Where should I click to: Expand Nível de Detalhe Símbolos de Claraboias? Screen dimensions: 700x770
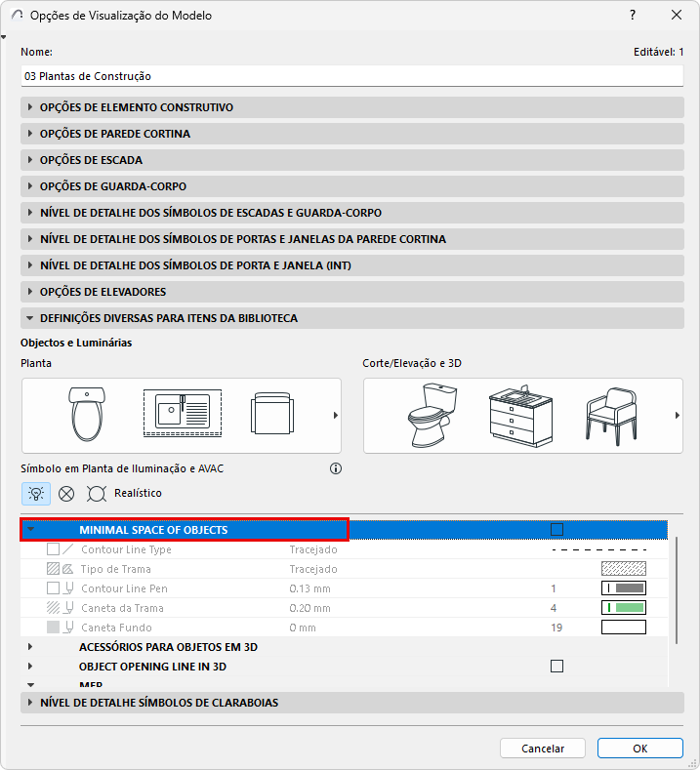pos(352,703)
